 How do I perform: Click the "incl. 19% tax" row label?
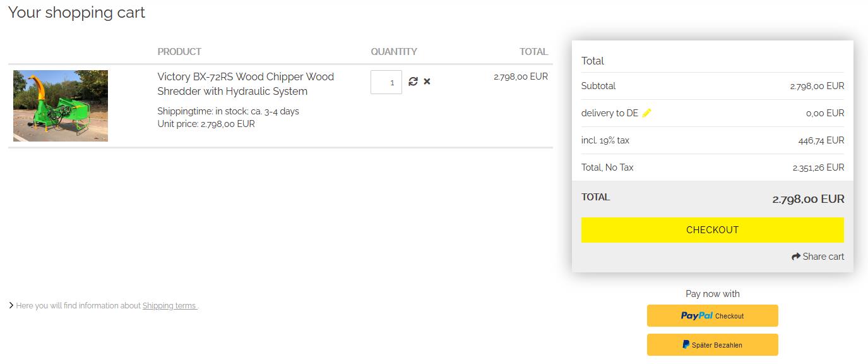(x=605, y=140)
